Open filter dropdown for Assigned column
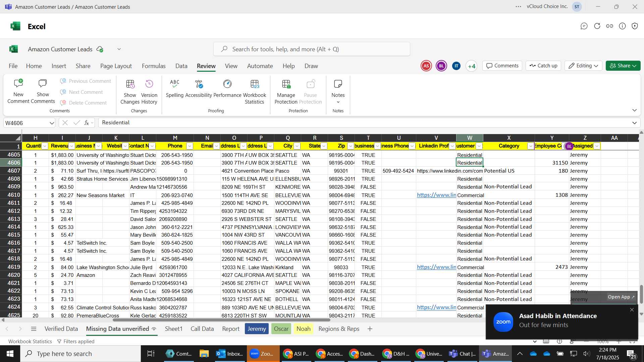 [597, 146]
